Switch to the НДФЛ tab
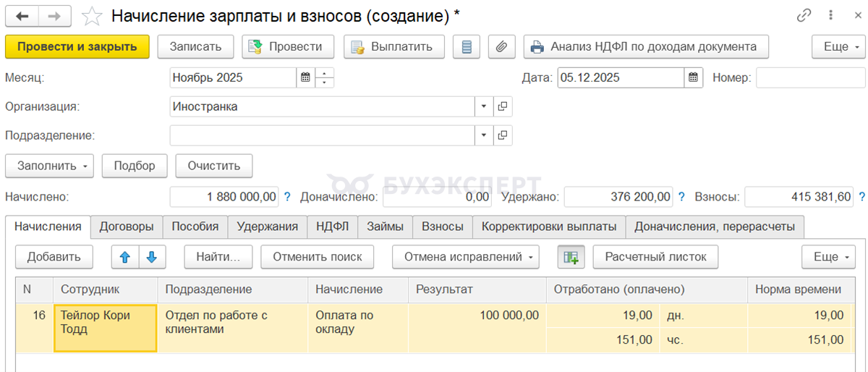 point(332,227)
